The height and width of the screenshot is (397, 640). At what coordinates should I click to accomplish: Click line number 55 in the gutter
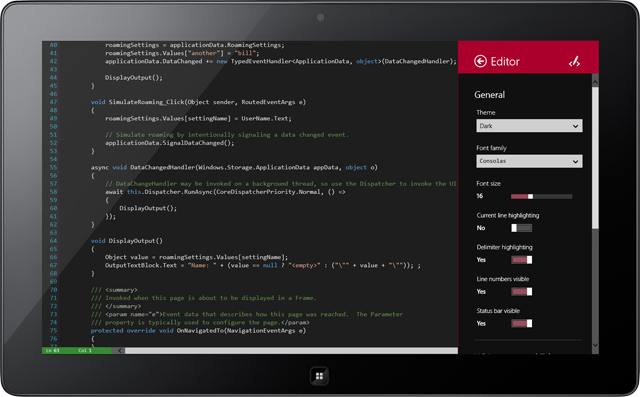click(x=53, y=167)
